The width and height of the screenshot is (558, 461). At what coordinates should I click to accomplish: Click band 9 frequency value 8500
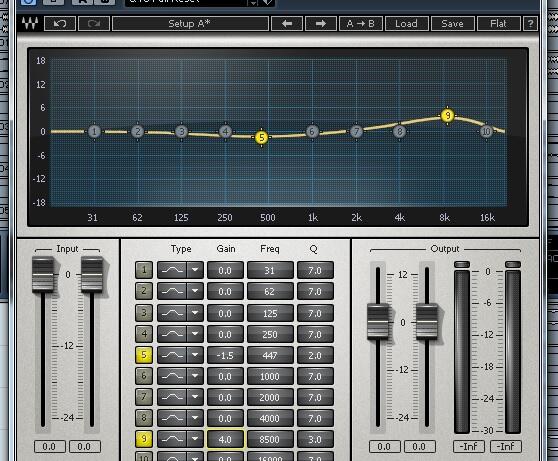point(270,439)
